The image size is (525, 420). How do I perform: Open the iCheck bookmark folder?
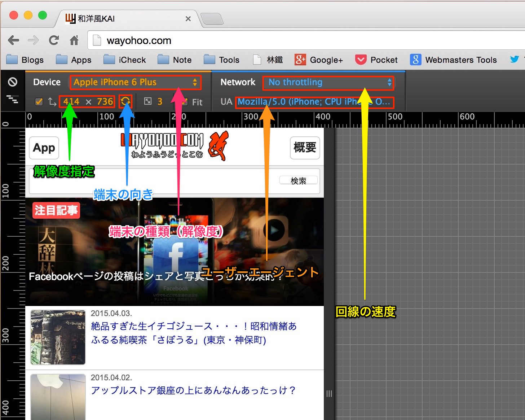click(125, 60)
